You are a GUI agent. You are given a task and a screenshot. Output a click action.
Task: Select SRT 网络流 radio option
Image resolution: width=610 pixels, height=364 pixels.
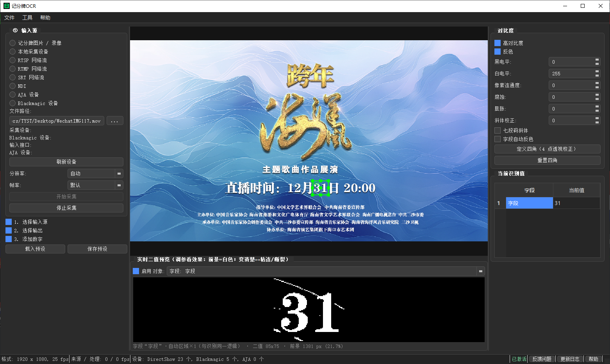pyautogui.click(x=27, y=77)
